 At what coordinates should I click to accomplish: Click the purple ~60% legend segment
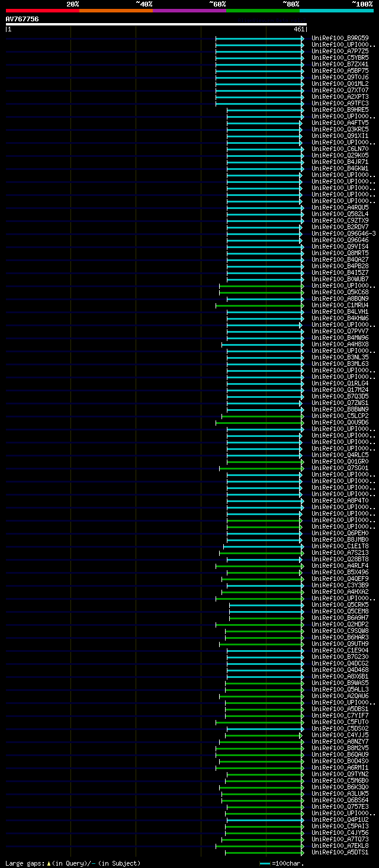pos(189,11)
